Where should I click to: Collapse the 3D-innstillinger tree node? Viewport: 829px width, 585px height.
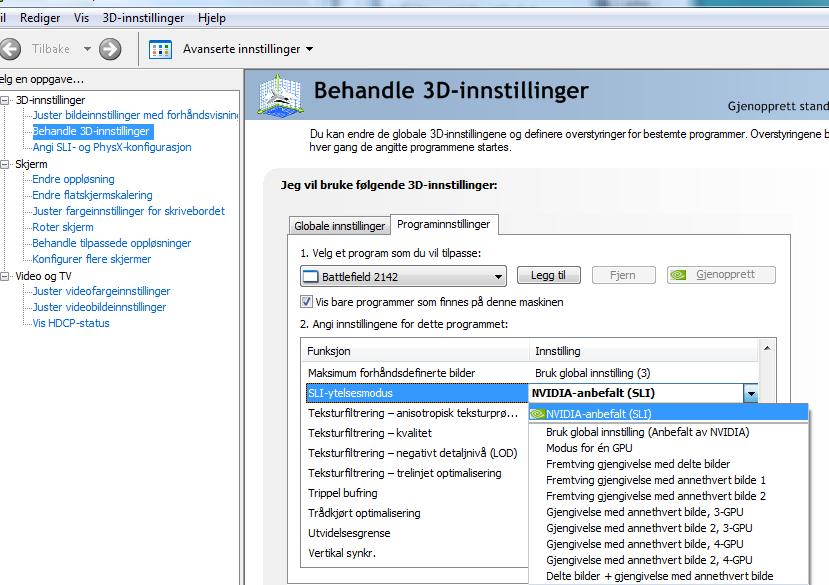click(x=5, y=100)
